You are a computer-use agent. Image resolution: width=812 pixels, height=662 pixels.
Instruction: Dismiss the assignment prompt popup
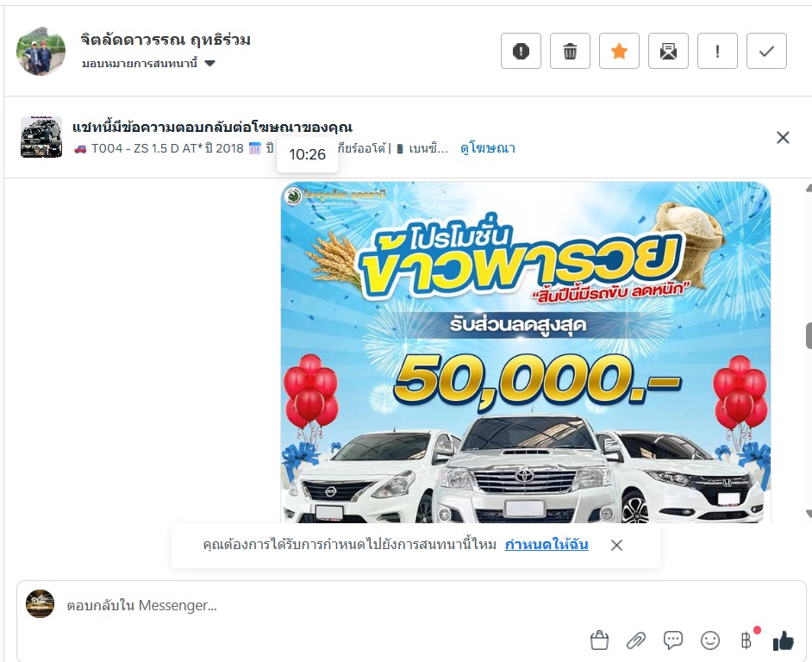[x=616, y=545]
